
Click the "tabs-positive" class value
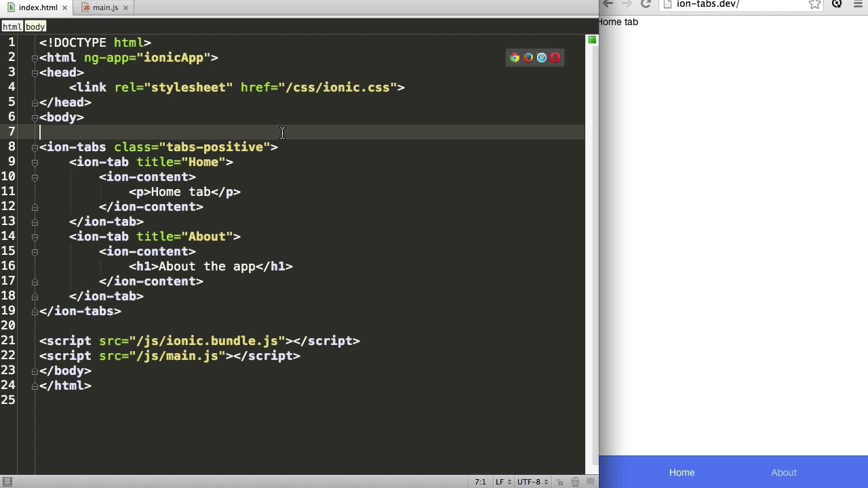pyautogui.click(x=214, y=147)
